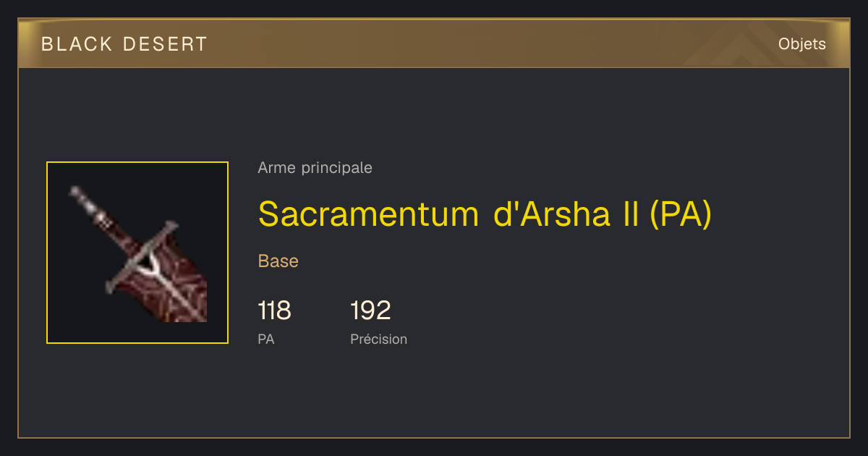Click the 118 attack value
868x456 pixels.
pyautogui.click(x=275, y=311)
